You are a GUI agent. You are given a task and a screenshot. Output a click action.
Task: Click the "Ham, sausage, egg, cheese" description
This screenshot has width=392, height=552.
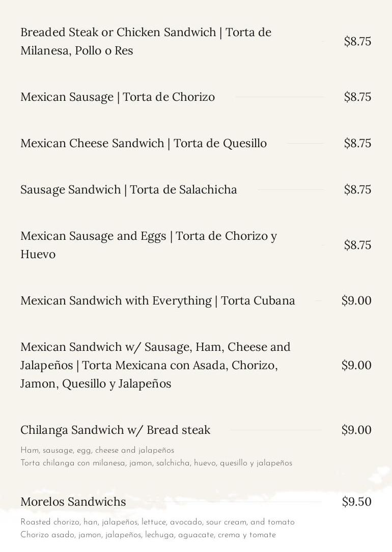tap(97, 450)
